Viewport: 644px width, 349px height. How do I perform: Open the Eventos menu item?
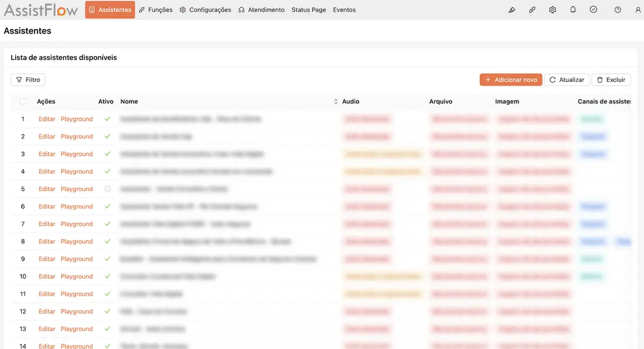(x=344, y=10)
